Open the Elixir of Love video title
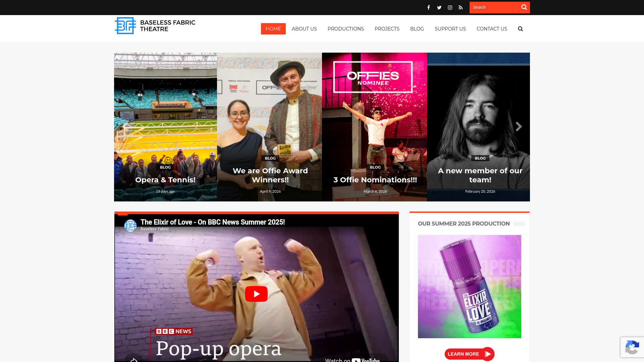 [x=213, y=222]
